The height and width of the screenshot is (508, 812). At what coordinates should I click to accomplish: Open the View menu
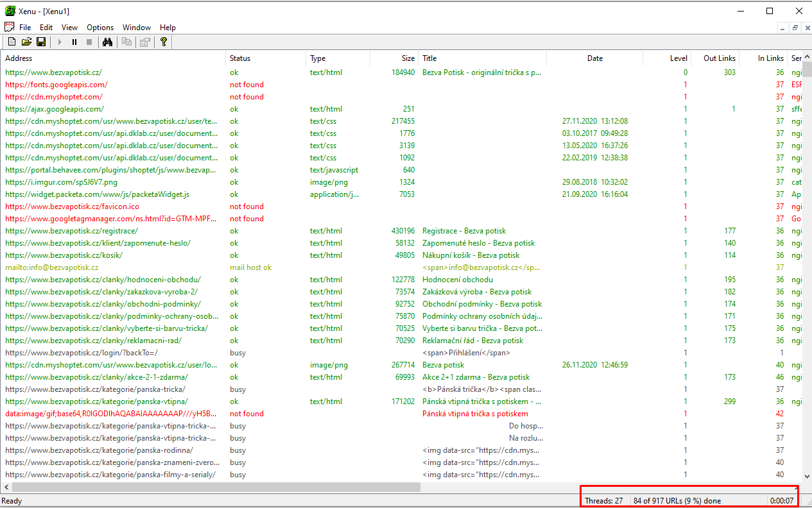(x=69, y=28)
